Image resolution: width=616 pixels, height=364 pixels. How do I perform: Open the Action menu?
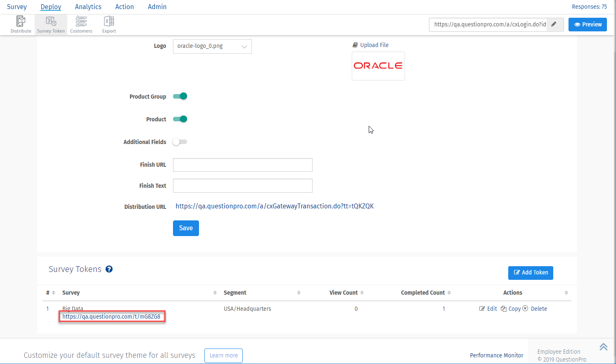coord(124,7)
